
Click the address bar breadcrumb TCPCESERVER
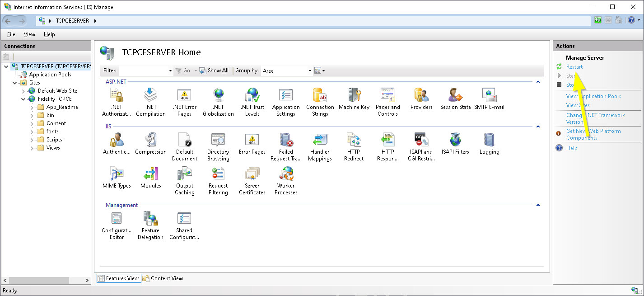72,21
